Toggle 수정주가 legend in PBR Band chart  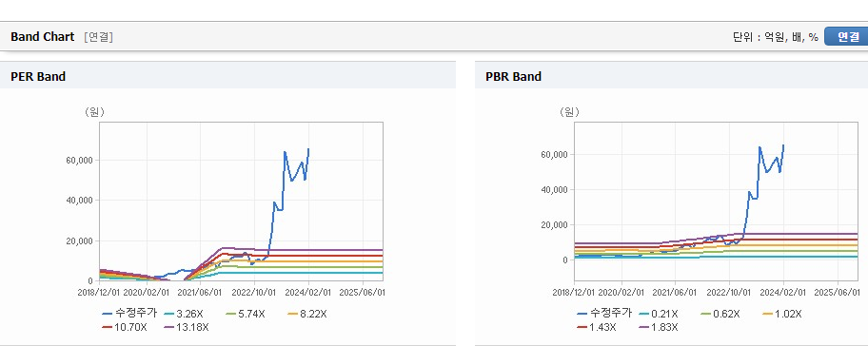coord(604,314)
